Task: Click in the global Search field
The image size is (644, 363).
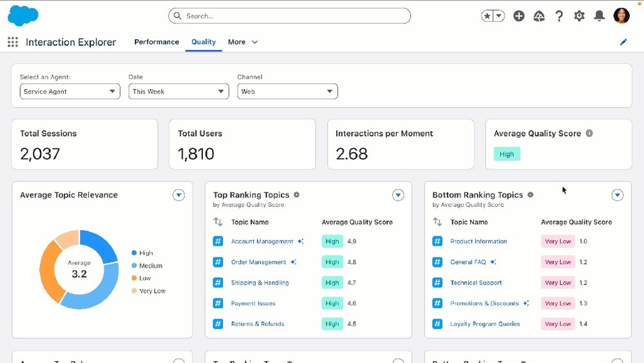Action: coord(290,16)
